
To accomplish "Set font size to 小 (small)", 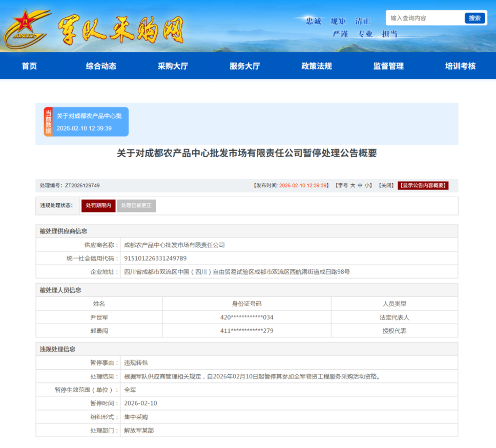I will point(368,185).
